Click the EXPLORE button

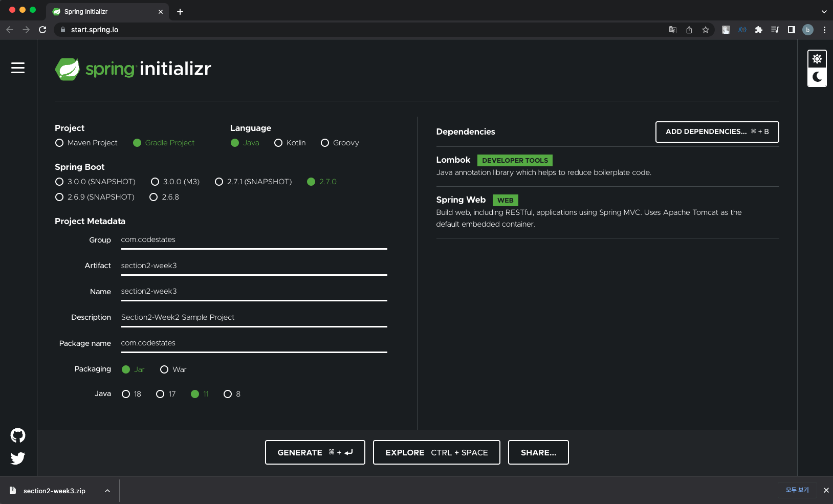click(436, 452)
